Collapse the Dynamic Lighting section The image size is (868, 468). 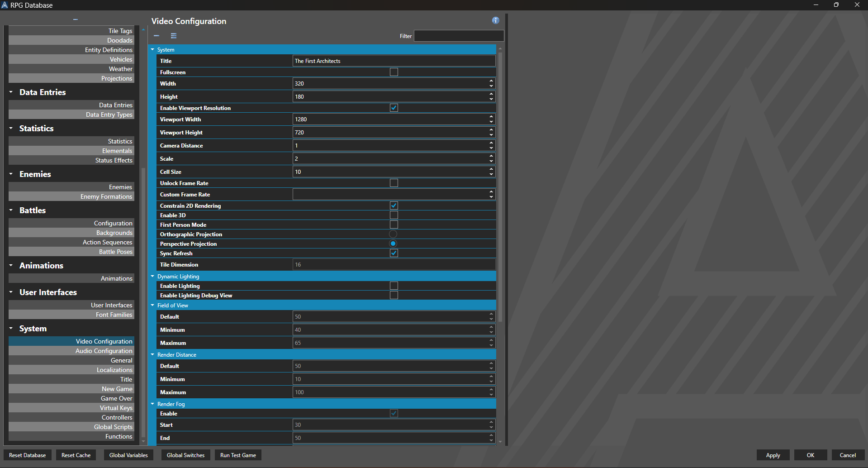(x=152, y=276)
